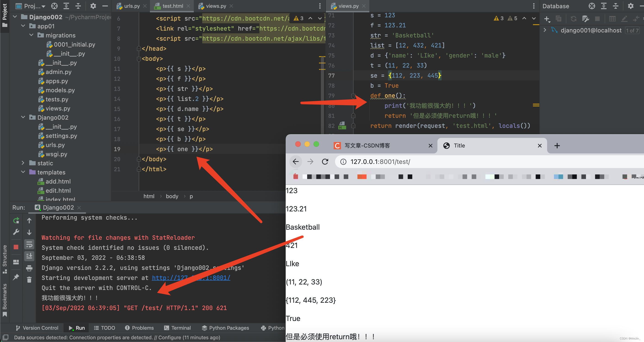
Task: Expand the static folder
Action: point(23,163)
